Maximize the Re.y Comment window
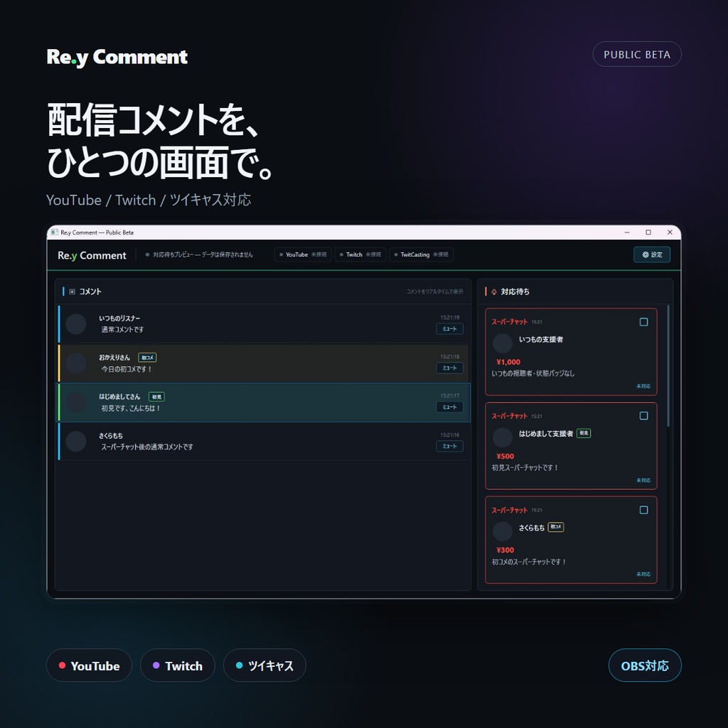 pyautogui.click(x=648, y=232)
